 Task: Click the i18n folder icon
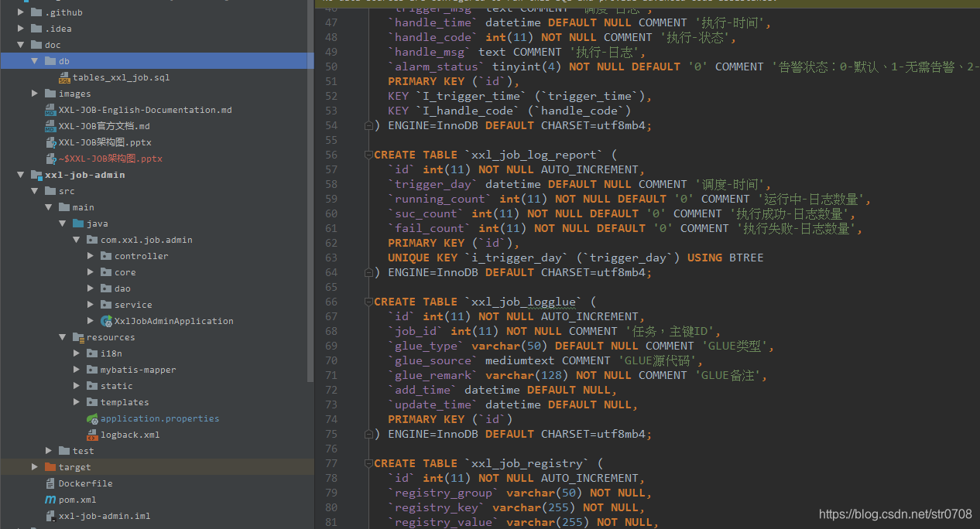(x=92, y=353)
